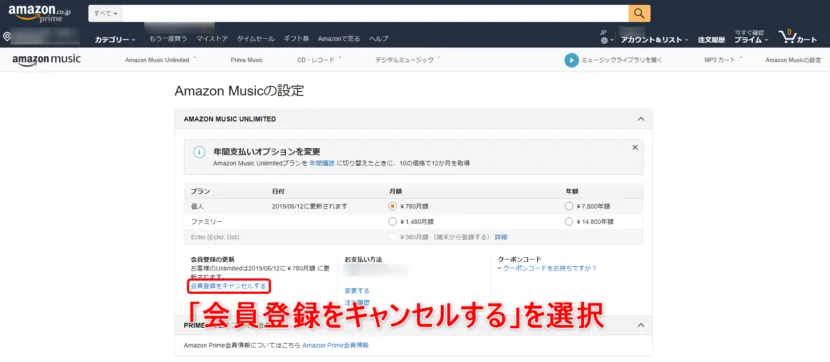Image resolution: width=830 pixels, height=362 pixels.
Task: Open the shopping cart icon
Action: pyautogui.click(x=798, y=38)
